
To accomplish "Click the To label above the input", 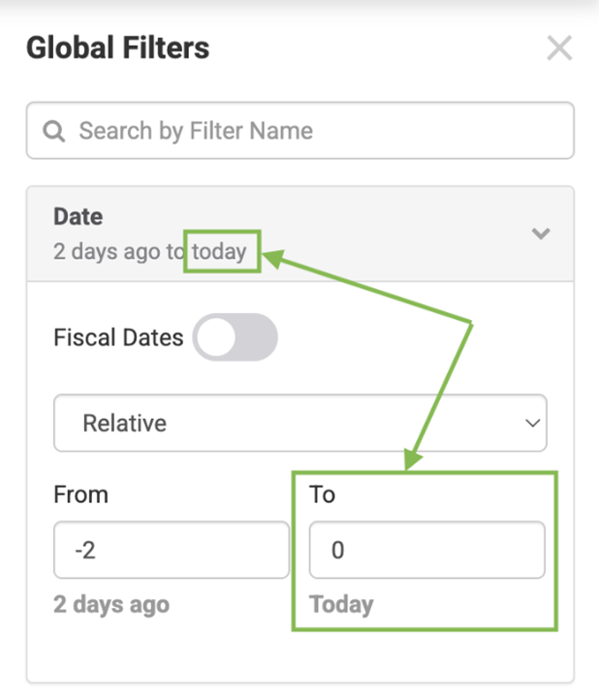I will pos(322,494).
